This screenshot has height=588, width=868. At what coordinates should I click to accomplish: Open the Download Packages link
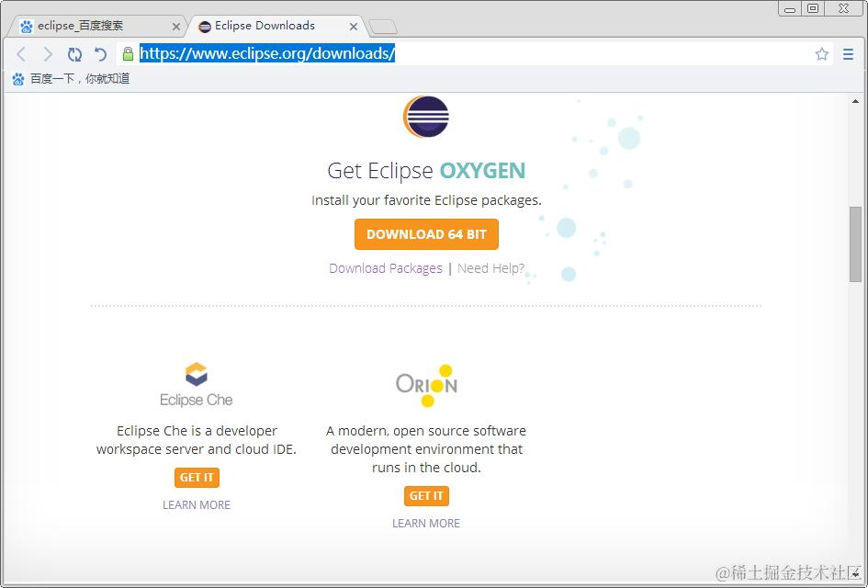pyautogui.click(x=386, y=268)
